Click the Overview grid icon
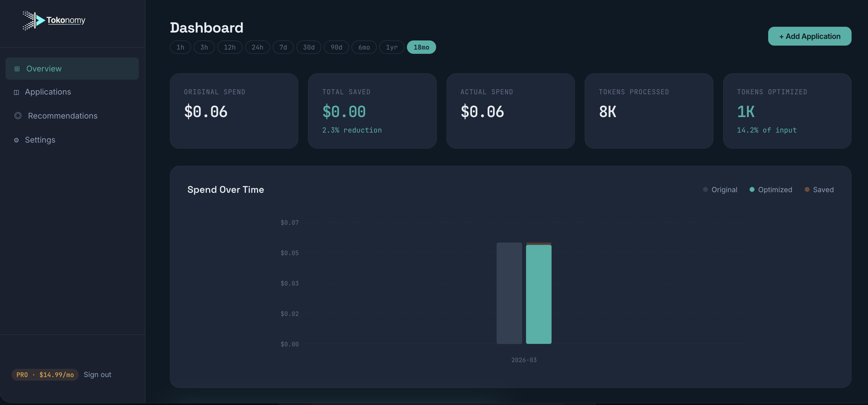The image size is (868, 405). tap(17, 69)
